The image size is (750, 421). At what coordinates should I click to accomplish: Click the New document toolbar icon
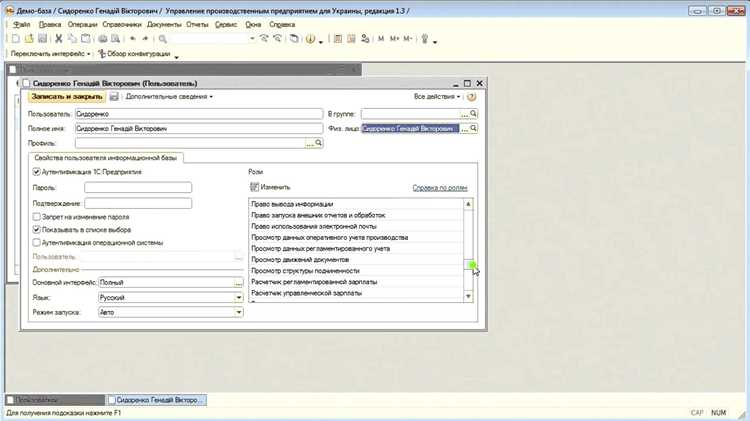pos(16,39)
